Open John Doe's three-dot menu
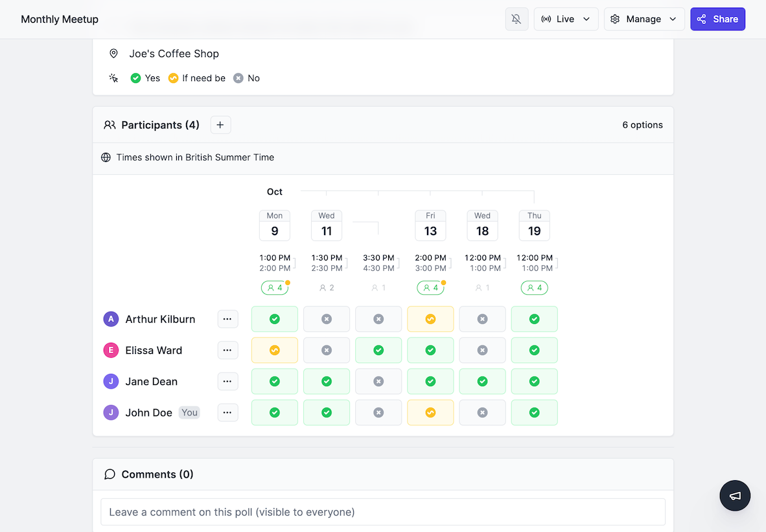Image resolution: width=766 pixels, height=532 pixels. pyautogui.click(x=227, y=413)
